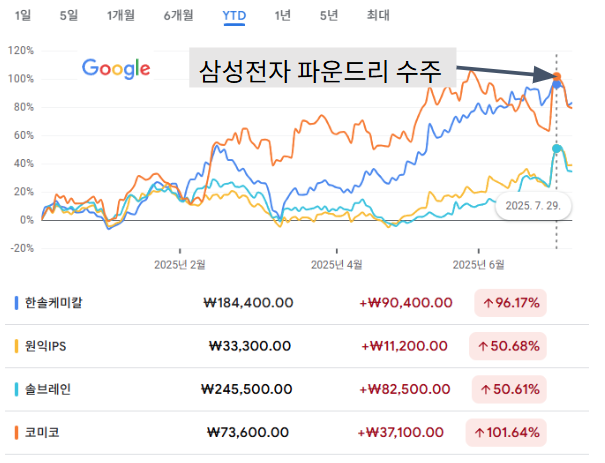The width and height of the screenshot is (605, 463).
Task: Select the YTD range tab
Action: tap(234, 16)
